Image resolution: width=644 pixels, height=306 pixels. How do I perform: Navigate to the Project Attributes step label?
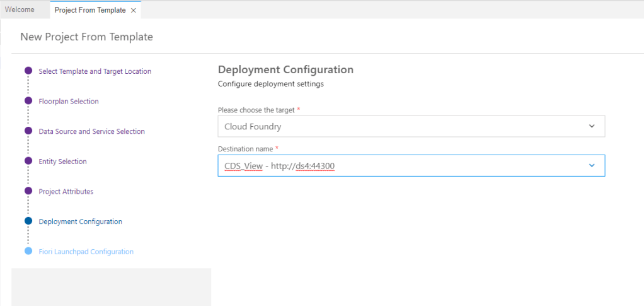[x=66, y=191]
